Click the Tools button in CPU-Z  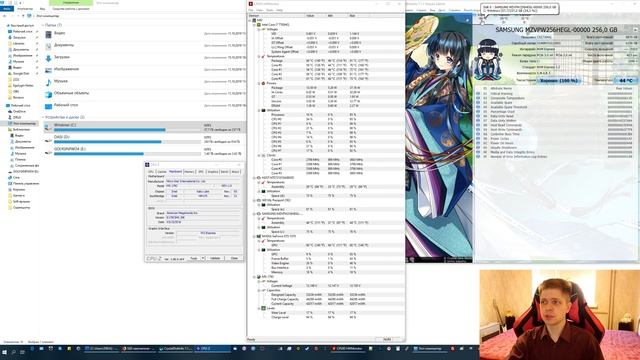pos(194,258)
